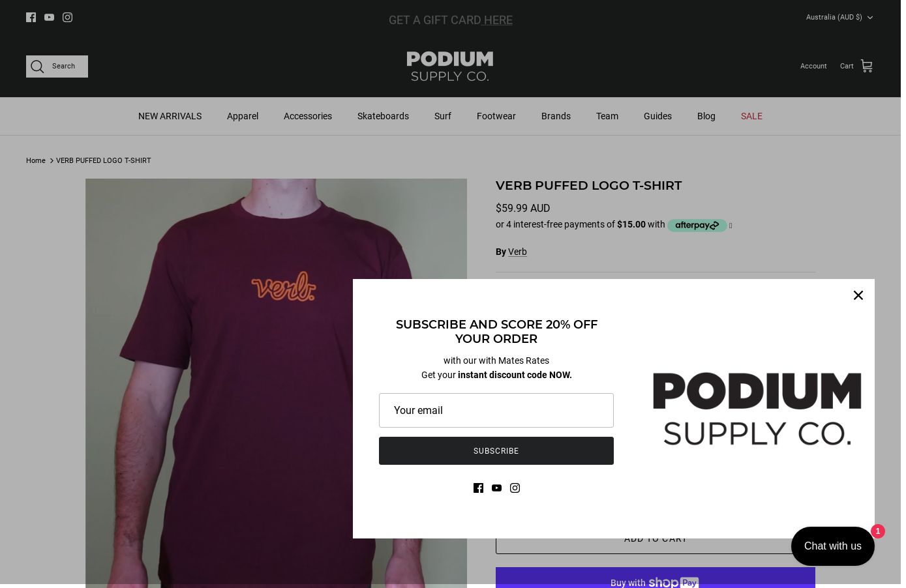Open Facebook icon in top header

pos(31,17)
